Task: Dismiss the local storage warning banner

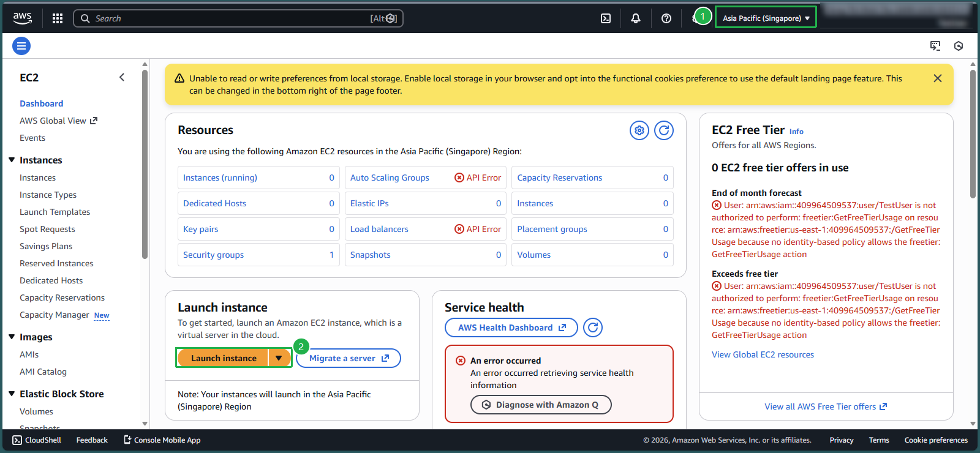Action: [938, 78]
